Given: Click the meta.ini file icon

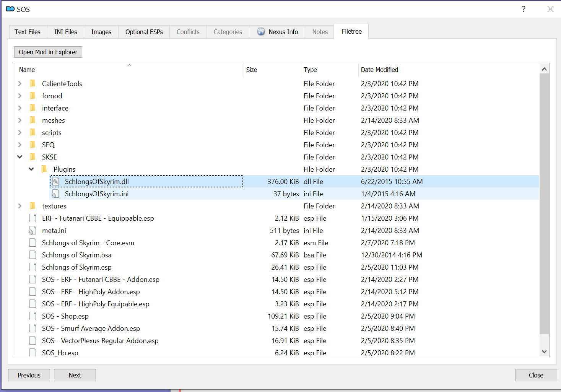Looking at the screenshot, I should [33, 230].
